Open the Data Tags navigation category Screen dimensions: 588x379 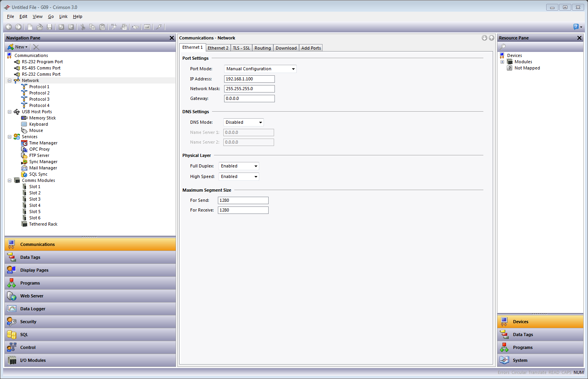(x=90, y=257)
